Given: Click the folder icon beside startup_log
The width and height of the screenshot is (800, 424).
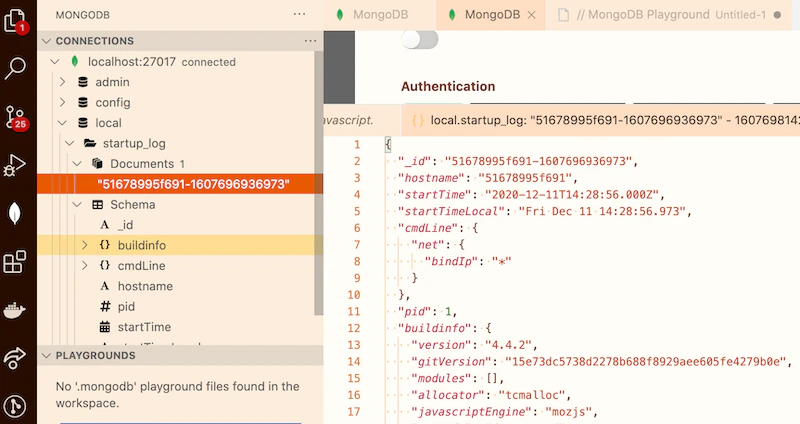Looking at the screenshot, I should point(90,143).
